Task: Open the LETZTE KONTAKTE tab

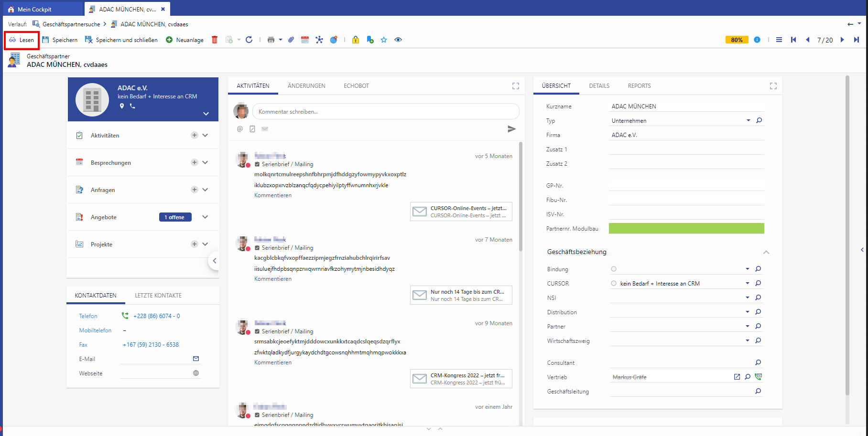Action: tap(158, 296)
